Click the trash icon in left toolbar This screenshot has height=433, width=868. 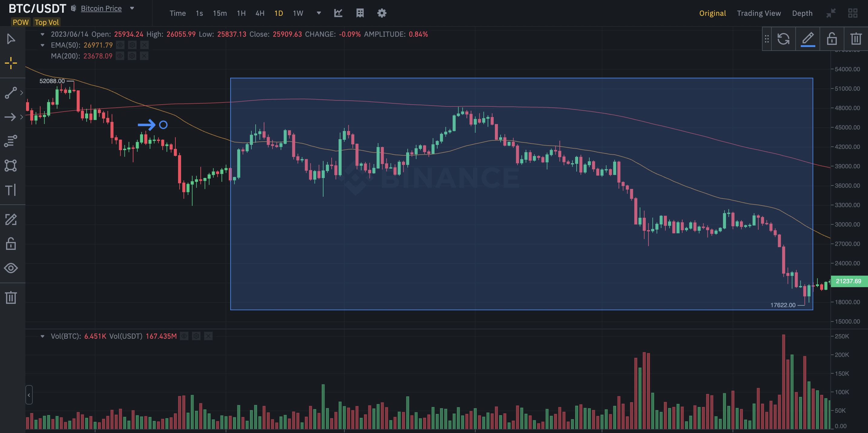11,297
